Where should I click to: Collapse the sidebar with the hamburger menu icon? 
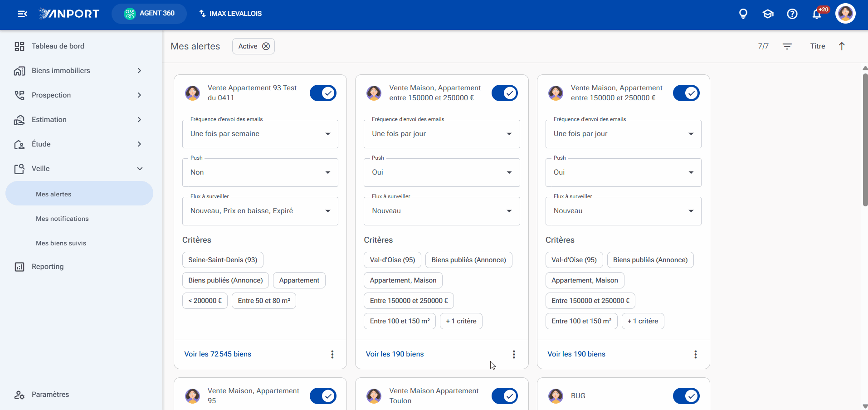pos(22,14)
